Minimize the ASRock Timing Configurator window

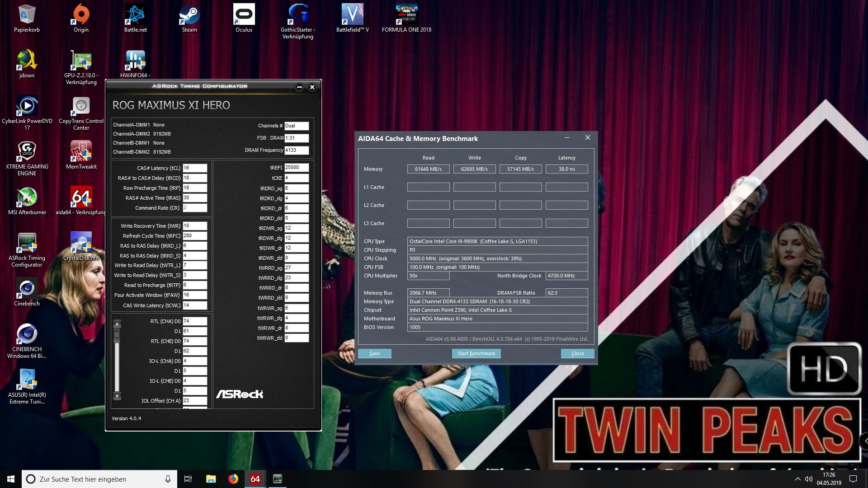(x=299, y=87)
